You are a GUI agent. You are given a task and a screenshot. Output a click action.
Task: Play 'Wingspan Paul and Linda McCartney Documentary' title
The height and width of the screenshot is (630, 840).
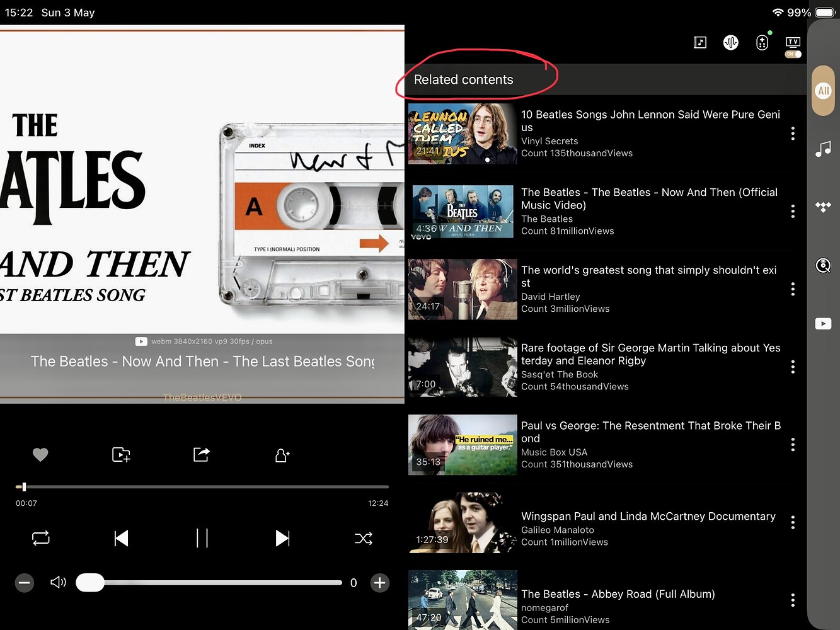pos(648,516)
